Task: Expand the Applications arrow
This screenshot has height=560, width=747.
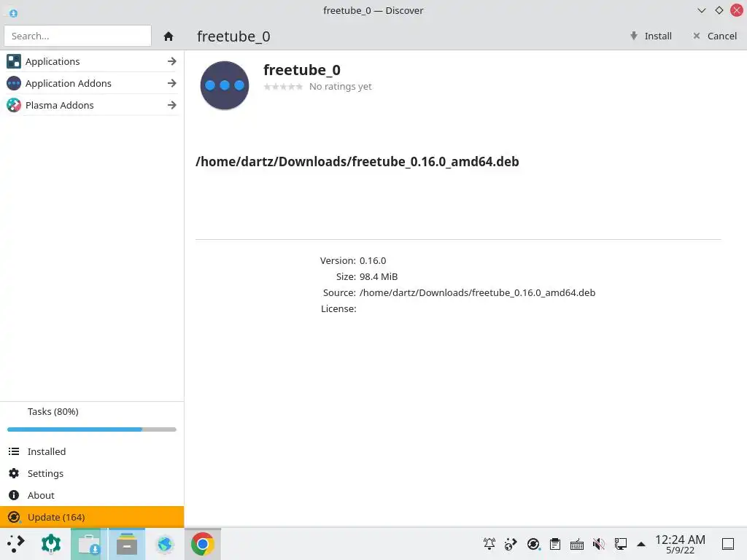Action: click(x=172, y=61)
